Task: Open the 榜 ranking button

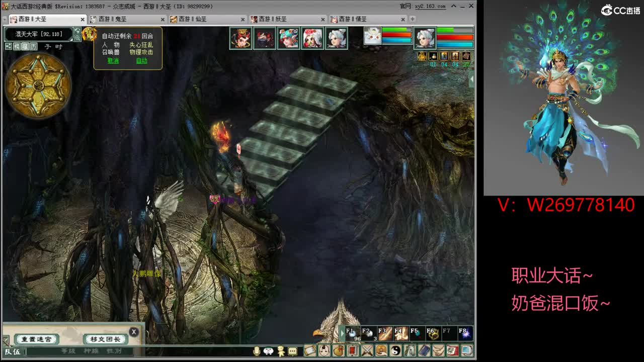Action: [x=17, y=46]
